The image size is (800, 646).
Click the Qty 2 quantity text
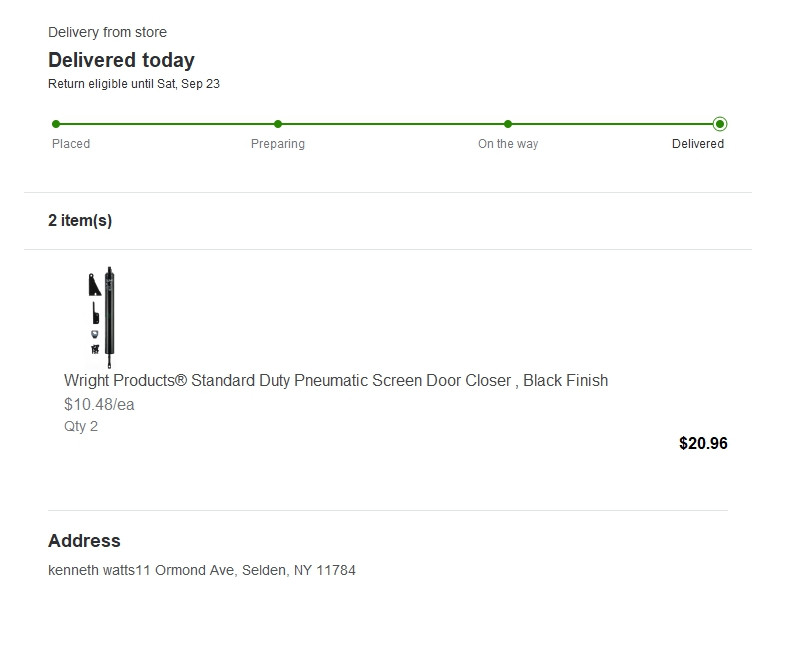tap(81, 426)
